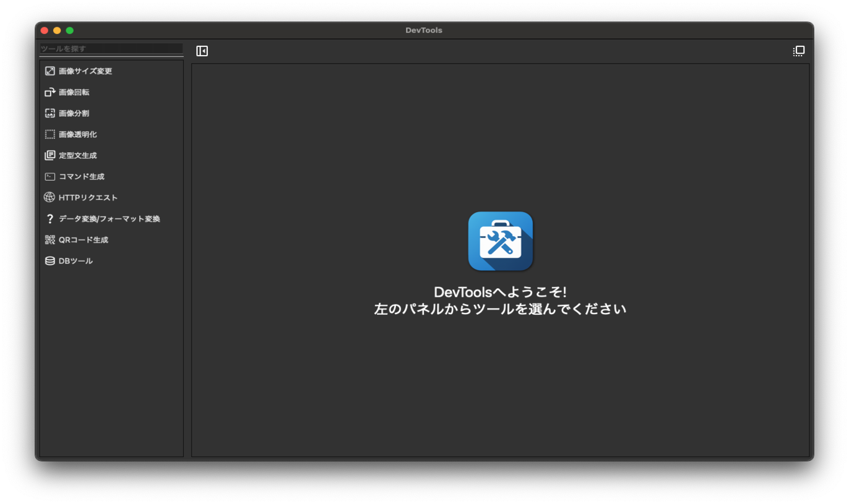Click the image split (画像分割) icon
Screen dimensions: 849x504
pos(50,113)
